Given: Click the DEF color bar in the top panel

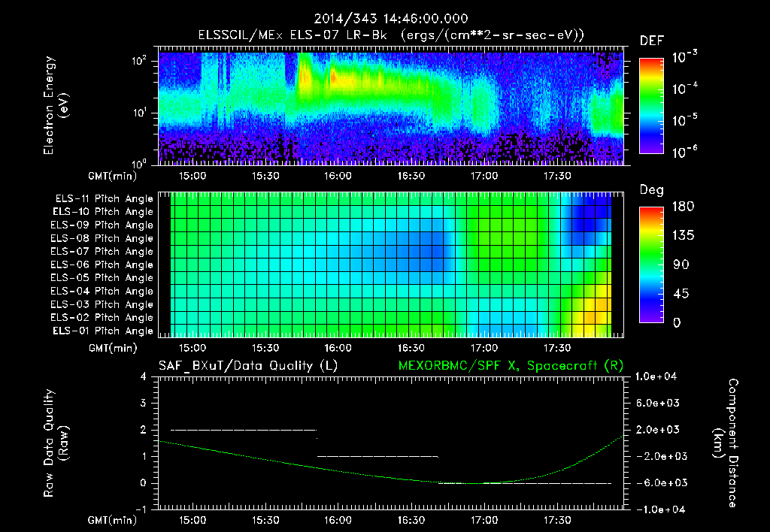Looking at the screenshot, I should pyautogui.click(x=651, y=105).
